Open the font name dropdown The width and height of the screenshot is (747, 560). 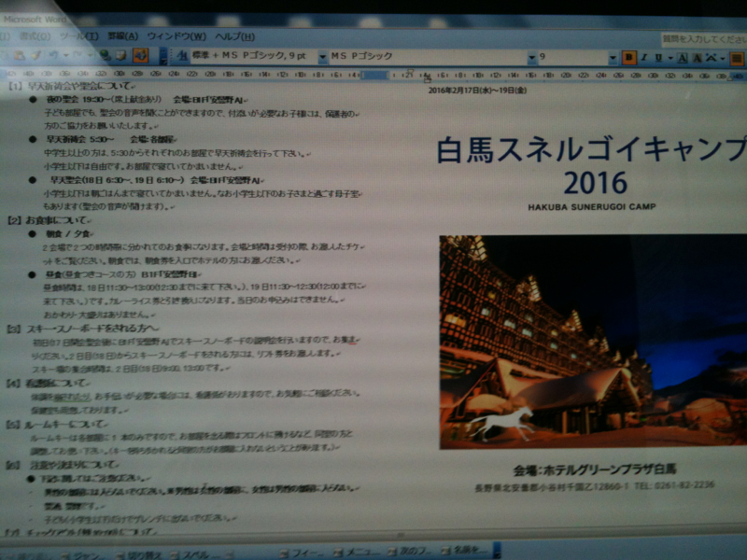pyautogui.click(x=530, y=58)
